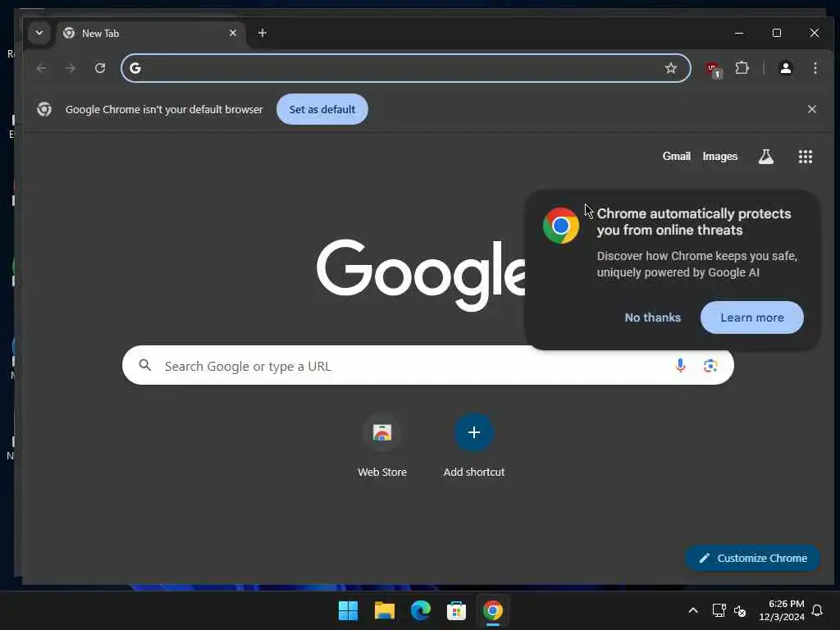Search by image with Lens icon
This screenshot has height=630, width=840.
click(710, 365)
